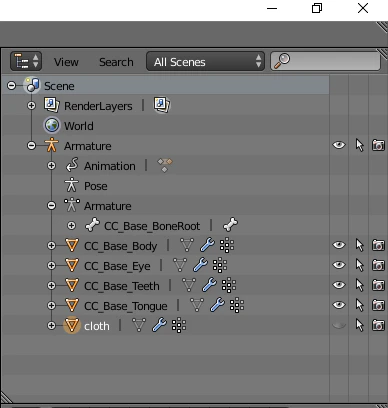Collapse the Scene tree node
Viewport: 388px width, 408px height.
click(11, 86)
